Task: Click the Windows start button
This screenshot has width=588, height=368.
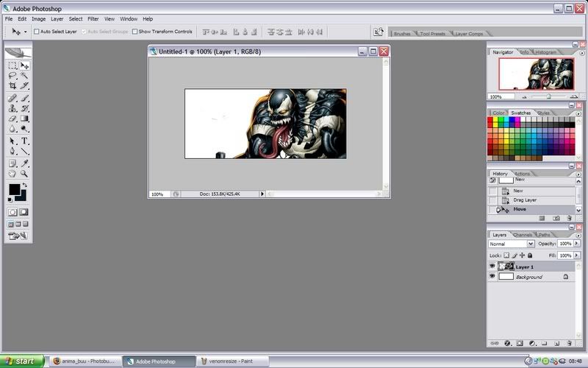Action: (22, 361)
